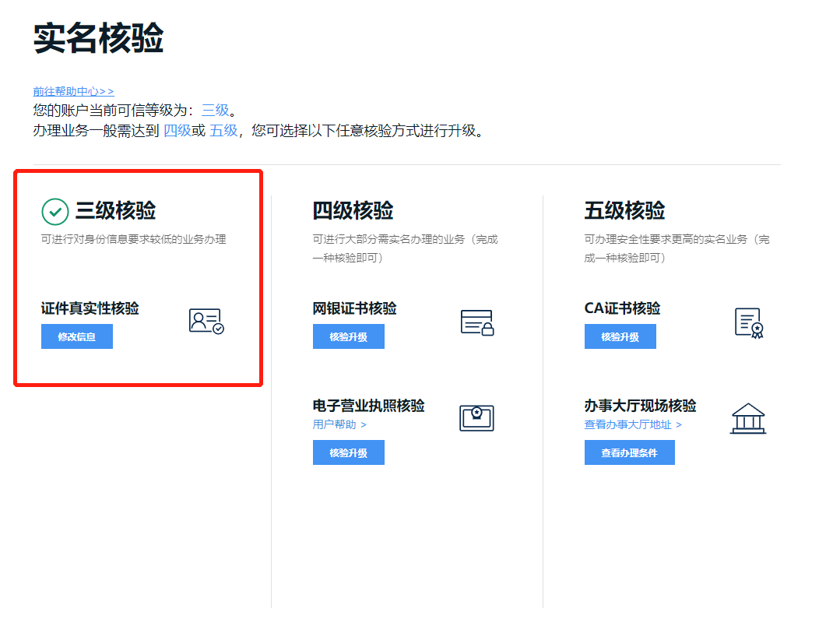Click the blue 三级 trust level link
Image resolution: width=840 pixels, height=637 pixels.
pos(216,110)
